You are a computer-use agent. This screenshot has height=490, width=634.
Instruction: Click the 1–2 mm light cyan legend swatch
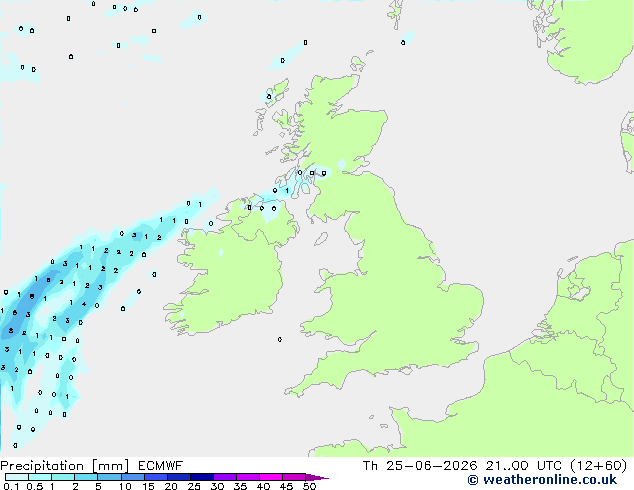(x=63, y=477)
